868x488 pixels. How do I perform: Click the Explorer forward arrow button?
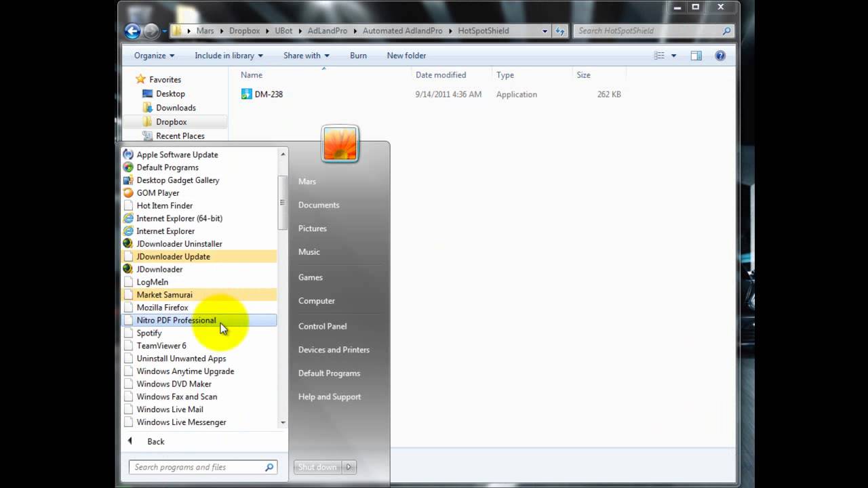151,30
